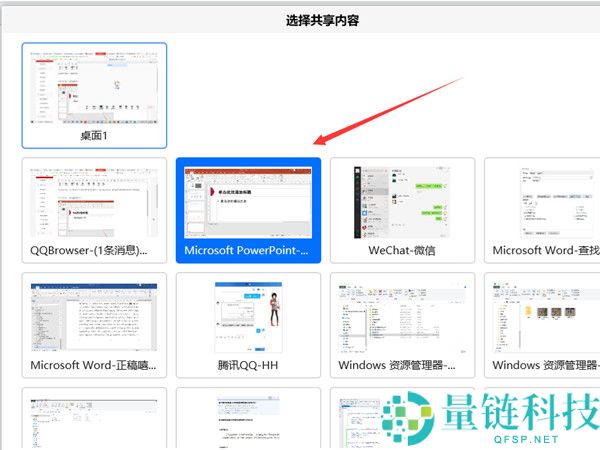The image size is (600, 450).
Task: Select the 桌面1 desktop thumbnail
Action: [x=94, y=85]
